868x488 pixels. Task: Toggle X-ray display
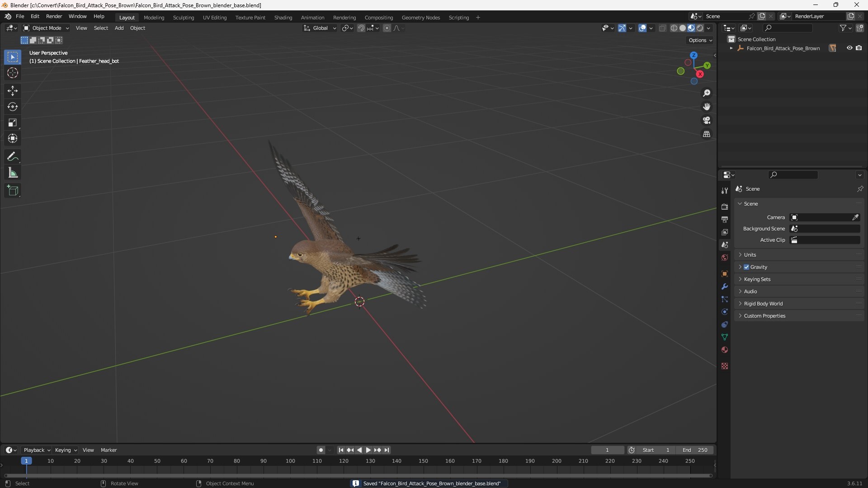click(x=662, y=28)
